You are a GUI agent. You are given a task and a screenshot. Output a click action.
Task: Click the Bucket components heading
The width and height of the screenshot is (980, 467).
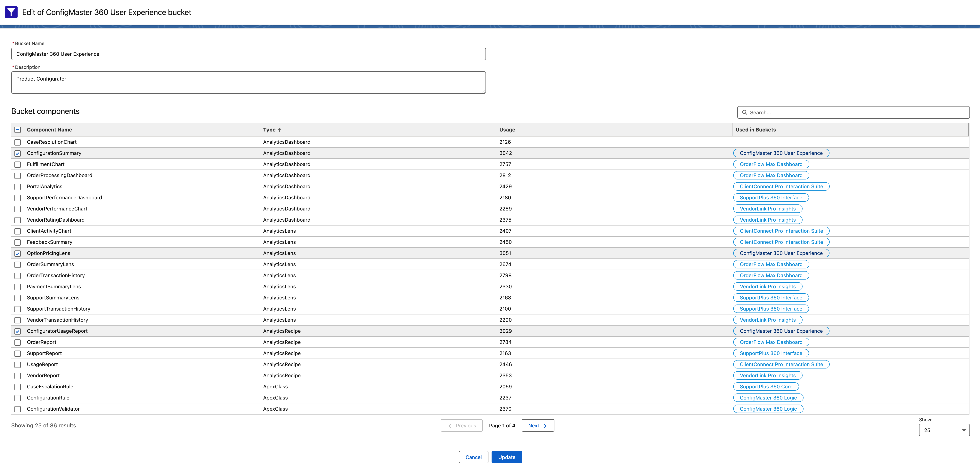(x=45, y=111)
